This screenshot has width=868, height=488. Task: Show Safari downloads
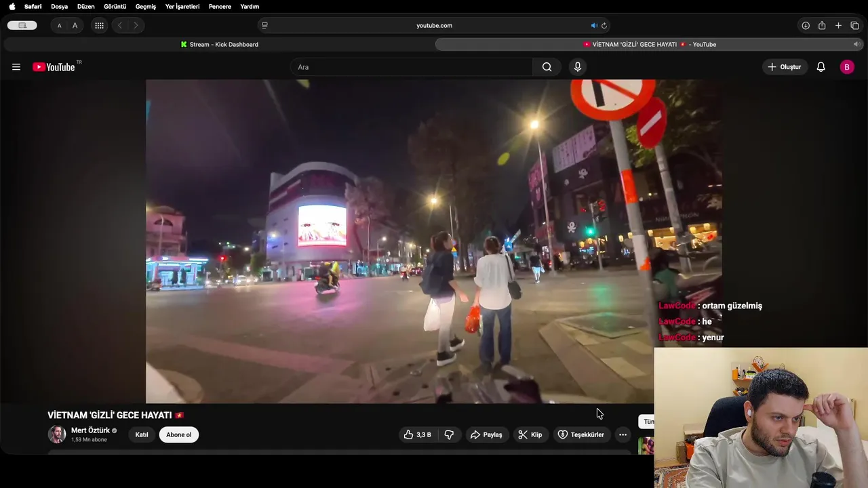[x=806, y=26]
